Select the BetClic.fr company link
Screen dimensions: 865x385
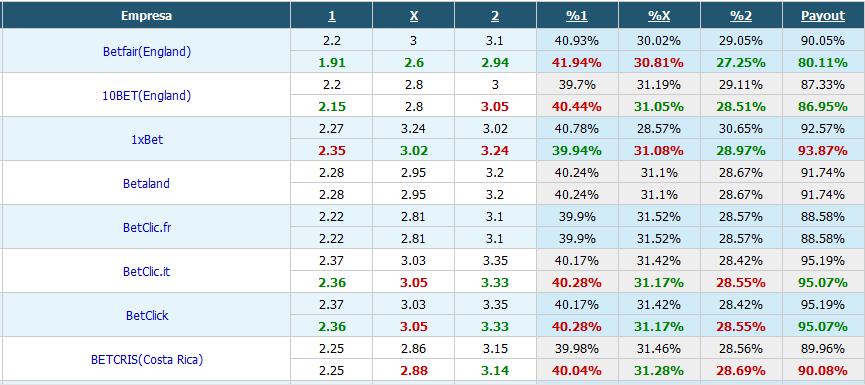point(146,228)
